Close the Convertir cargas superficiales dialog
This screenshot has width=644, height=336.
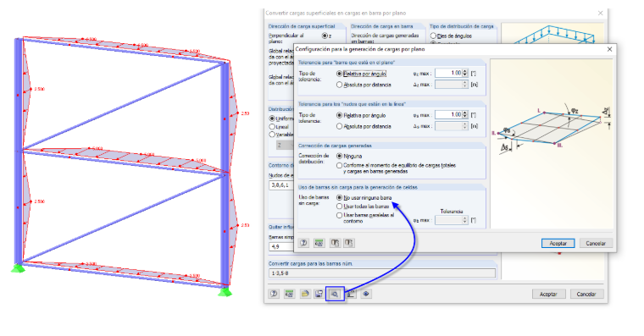click(601, 14)
